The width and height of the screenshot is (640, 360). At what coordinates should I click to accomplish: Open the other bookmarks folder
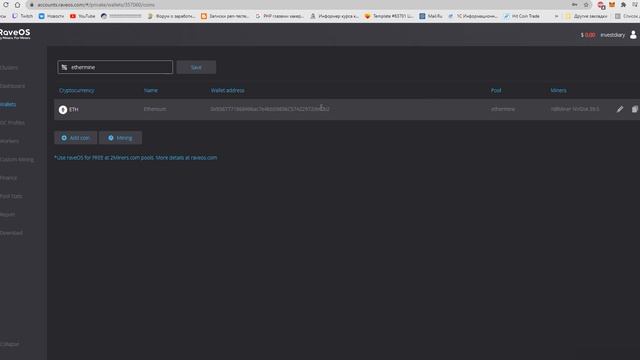(x=586, y=16)
